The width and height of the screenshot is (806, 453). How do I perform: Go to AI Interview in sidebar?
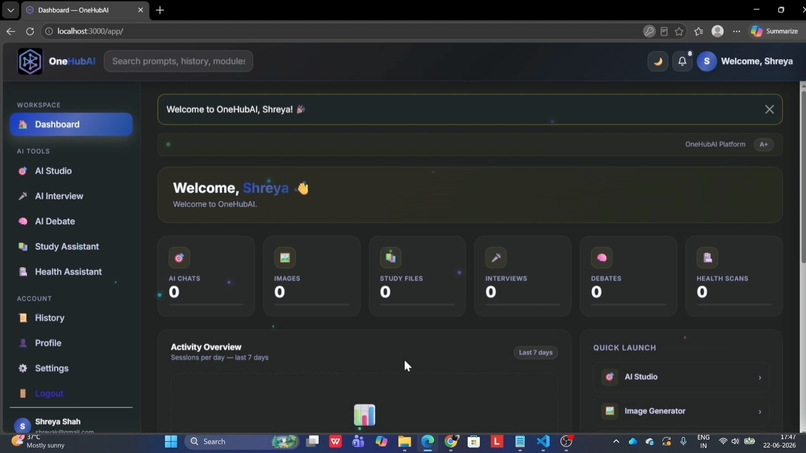tap(71, 196)
